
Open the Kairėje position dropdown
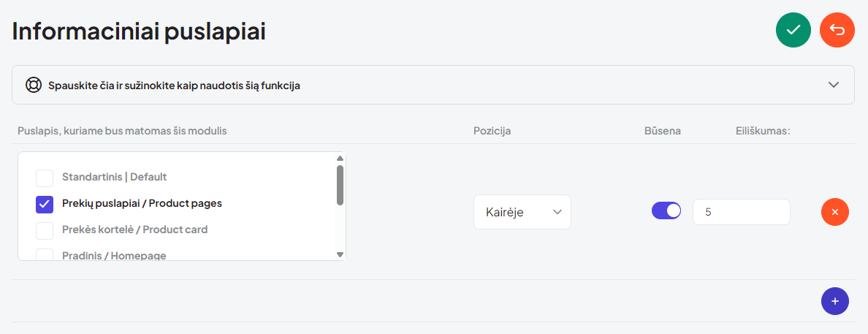pyautogui.click(x=522, y=212)
